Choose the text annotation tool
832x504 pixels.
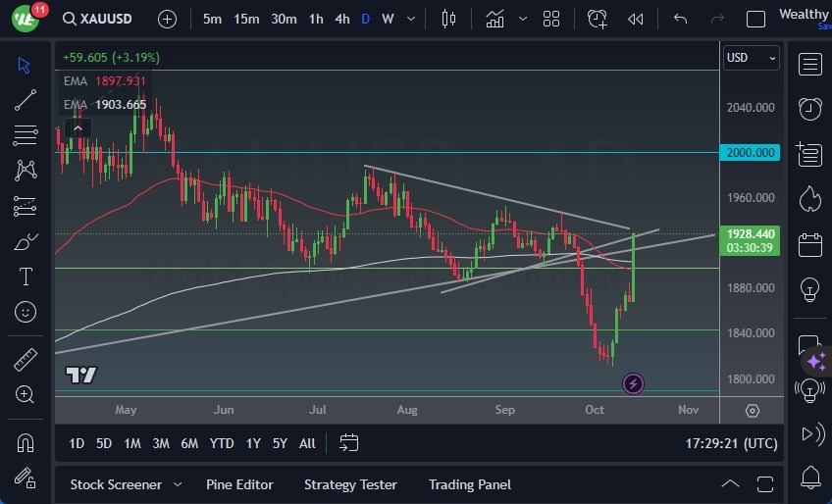click(x=26, y=277)
